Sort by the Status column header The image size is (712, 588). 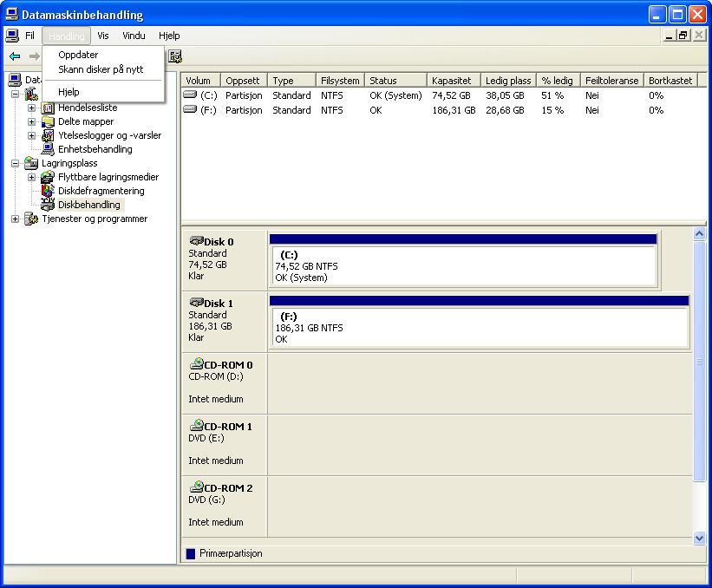tap(395, 81)
